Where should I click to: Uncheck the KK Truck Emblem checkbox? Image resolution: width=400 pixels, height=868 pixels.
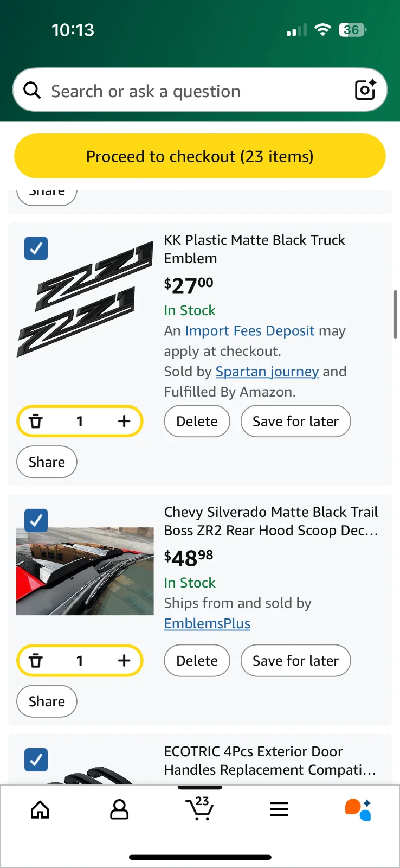pyautogui.click(x=36, y=248)
